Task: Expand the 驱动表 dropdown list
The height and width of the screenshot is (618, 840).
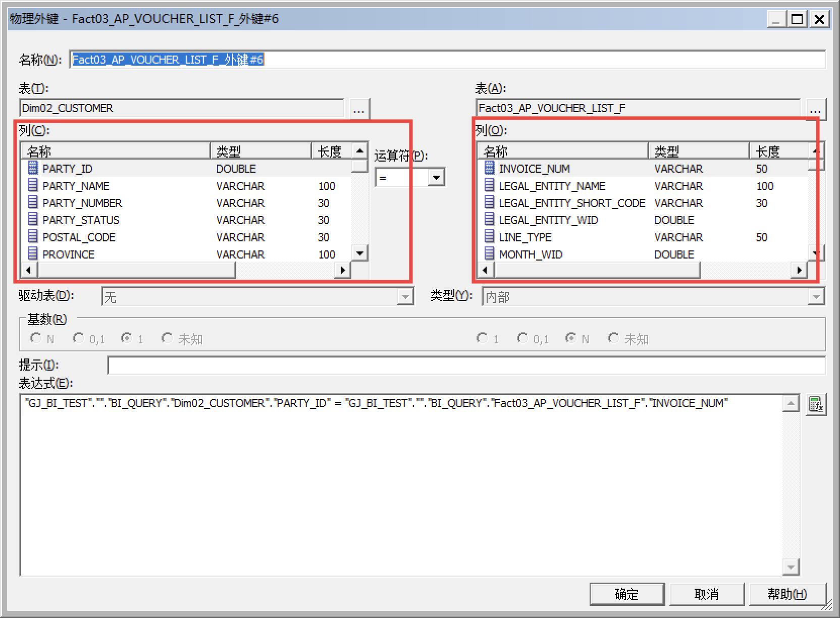Action: point(405,297)
